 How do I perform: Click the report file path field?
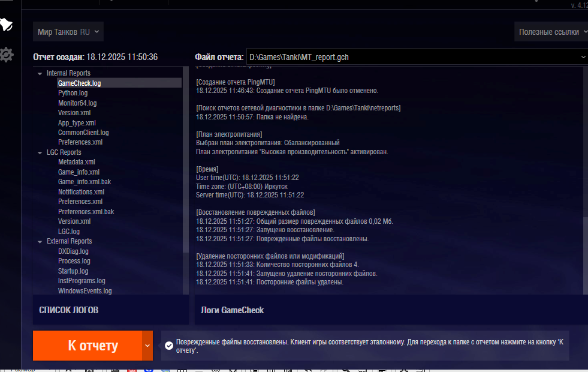pos(417,57)
